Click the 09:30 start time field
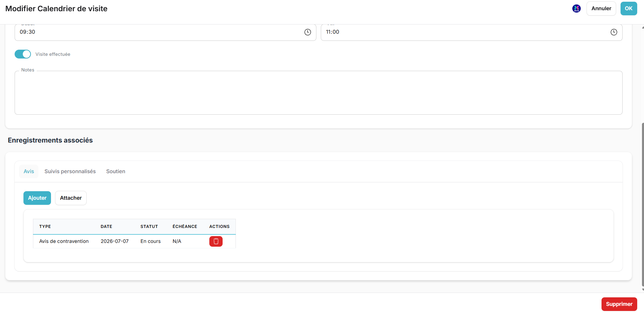The image size is (644, 313). (166, 32)
